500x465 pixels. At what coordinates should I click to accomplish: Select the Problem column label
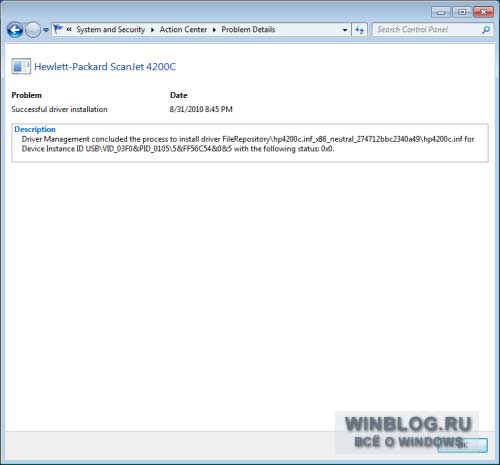click(x=27, y=95)
